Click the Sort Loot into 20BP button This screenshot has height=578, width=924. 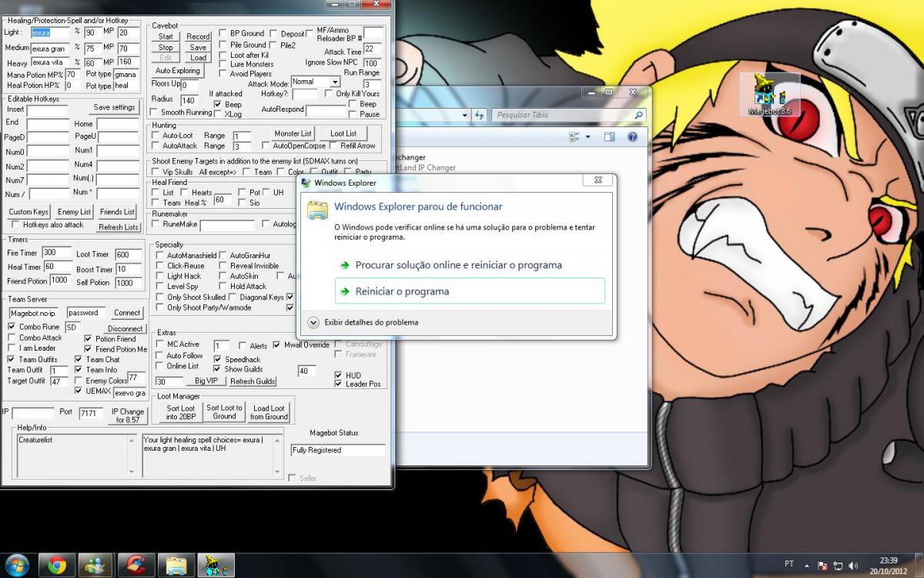coord(181,412)
